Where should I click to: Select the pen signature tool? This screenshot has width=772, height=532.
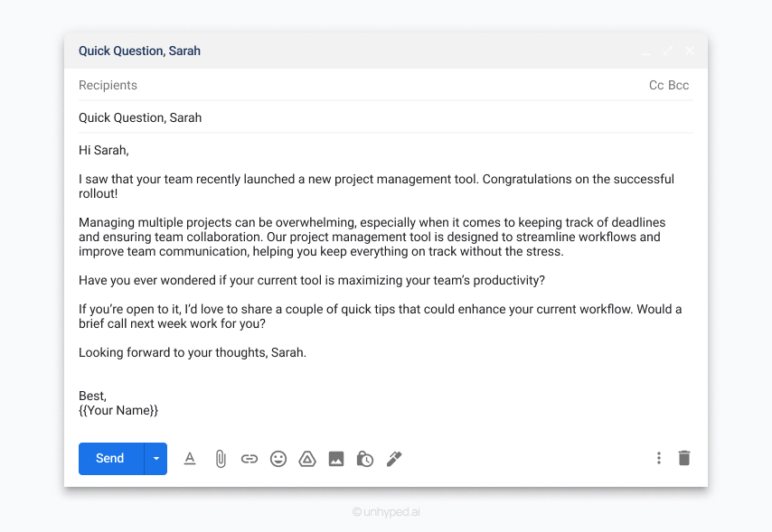[x=394, y=459]
